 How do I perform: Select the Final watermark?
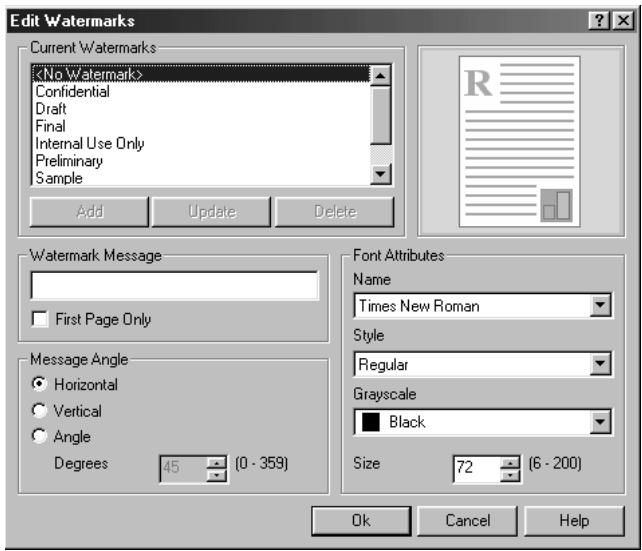pos(201,126)
